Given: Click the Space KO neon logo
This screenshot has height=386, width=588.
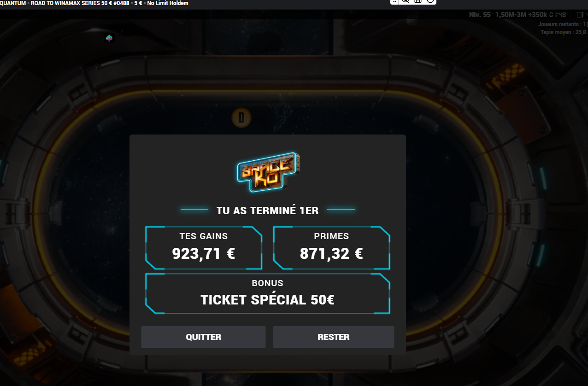Looking at the screenshot, I should click(x=268, y=172).
